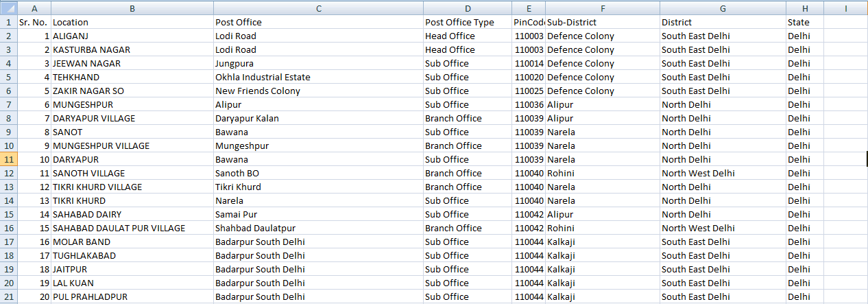Select column G header
This screenshot has height=304, width=868.
(x=723, y=8)
